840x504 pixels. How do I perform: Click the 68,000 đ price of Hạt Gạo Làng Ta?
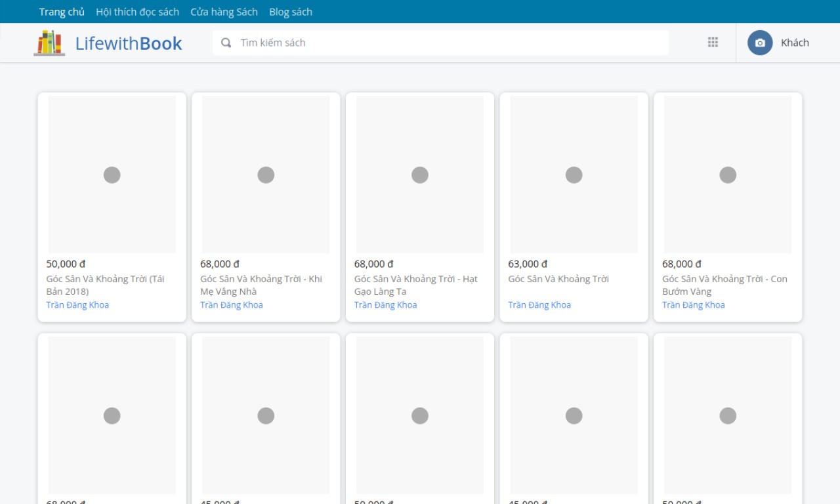(374, 264)
